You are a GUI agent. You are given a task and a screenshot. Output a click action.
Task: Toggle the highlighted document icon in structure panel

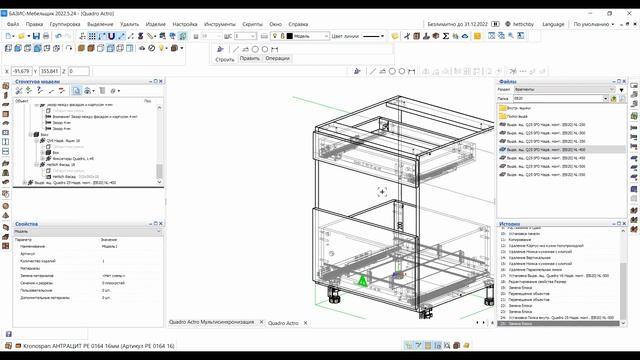coord(76,90)
